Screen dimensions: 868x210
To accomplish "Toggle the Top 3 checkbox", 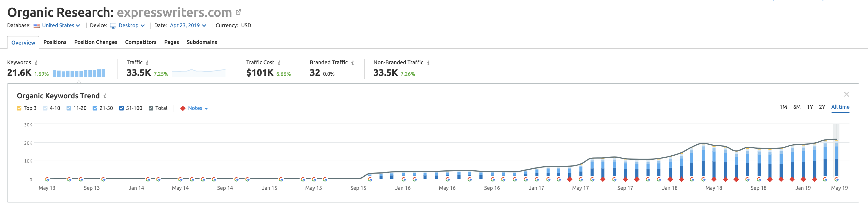I will coord(19,108).
